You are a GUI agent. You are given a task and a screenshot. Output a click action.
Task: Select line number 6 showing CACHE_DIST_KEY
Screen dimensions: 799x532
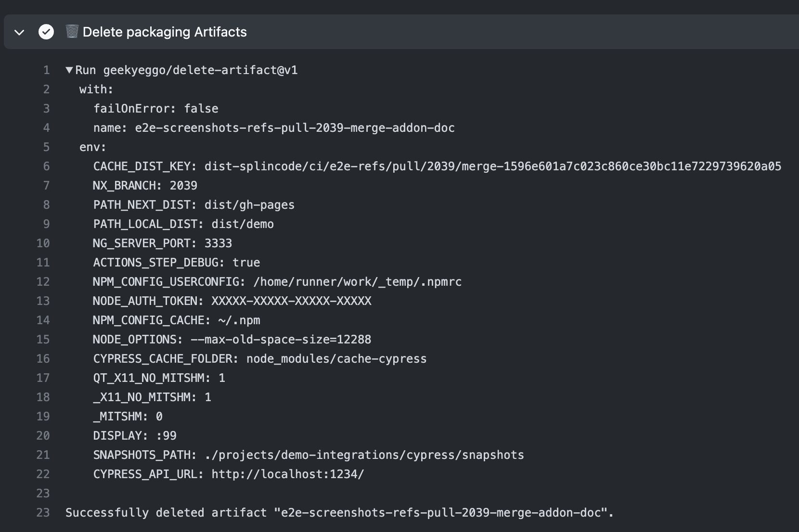(46, 166)
